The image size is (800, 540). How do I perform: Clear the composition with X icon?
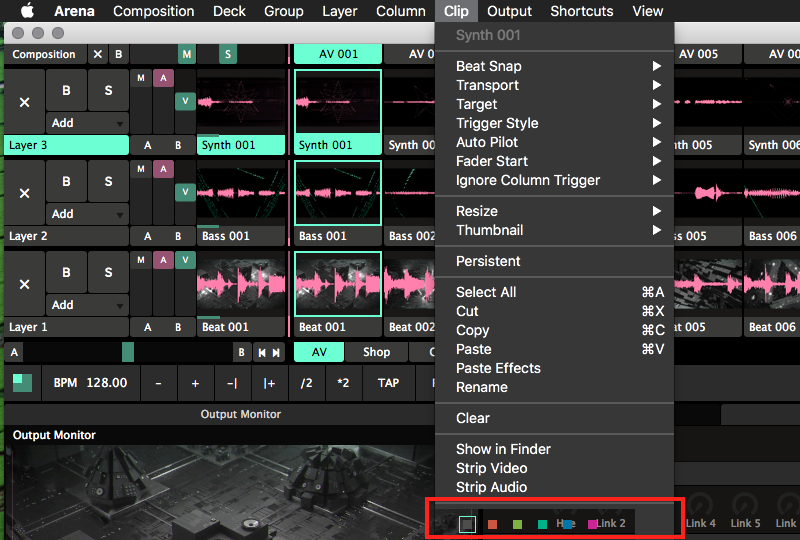(x=97, y=54)
